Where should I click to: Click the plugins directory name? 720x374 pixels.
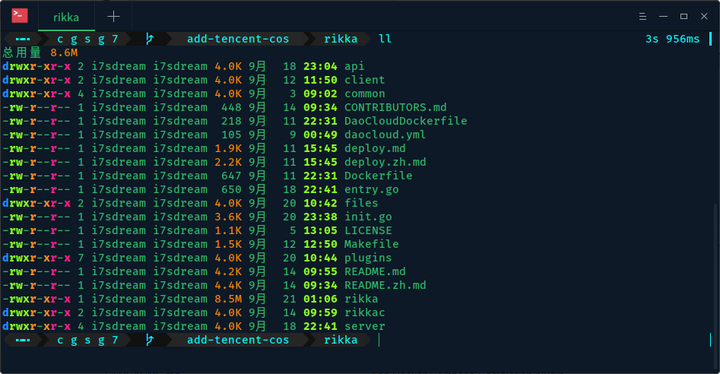368,258
